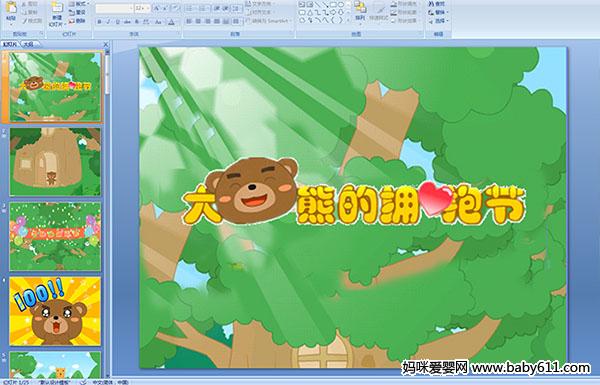Click the New Slide icon

coord(57,8)
